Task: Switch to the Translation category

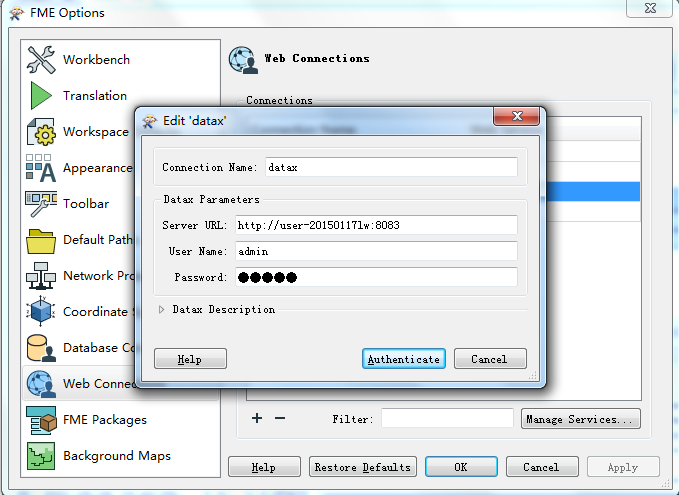Action: (95, 95)
